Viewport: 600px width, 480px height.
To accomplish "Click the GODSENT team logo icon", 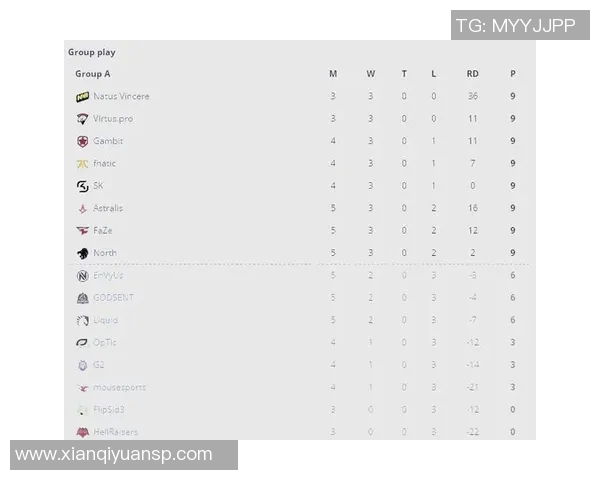I will click(83, 298).
